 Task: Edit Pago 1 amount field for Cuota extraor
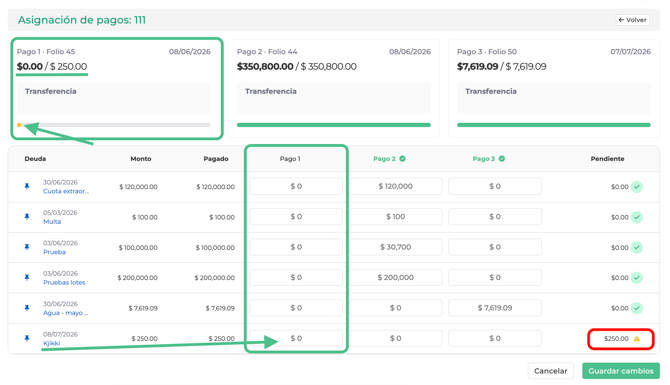click(x=296, y=186)
